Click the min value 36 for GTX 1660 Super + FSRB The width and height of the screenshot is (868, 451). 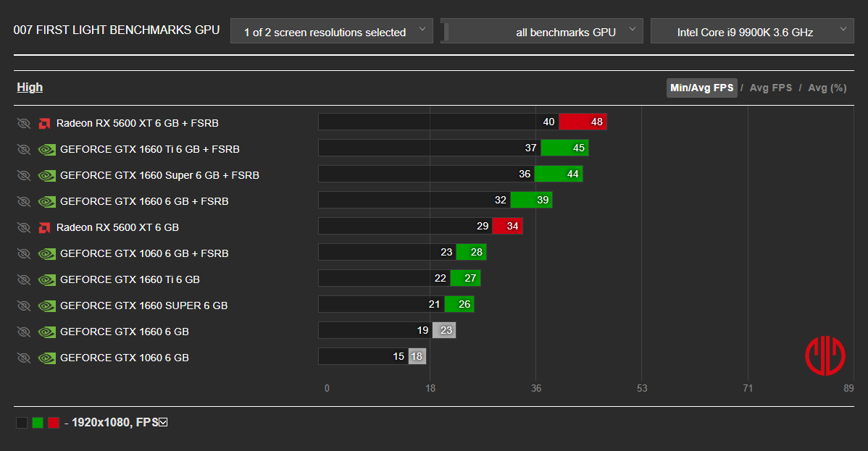tap(525, 174)
